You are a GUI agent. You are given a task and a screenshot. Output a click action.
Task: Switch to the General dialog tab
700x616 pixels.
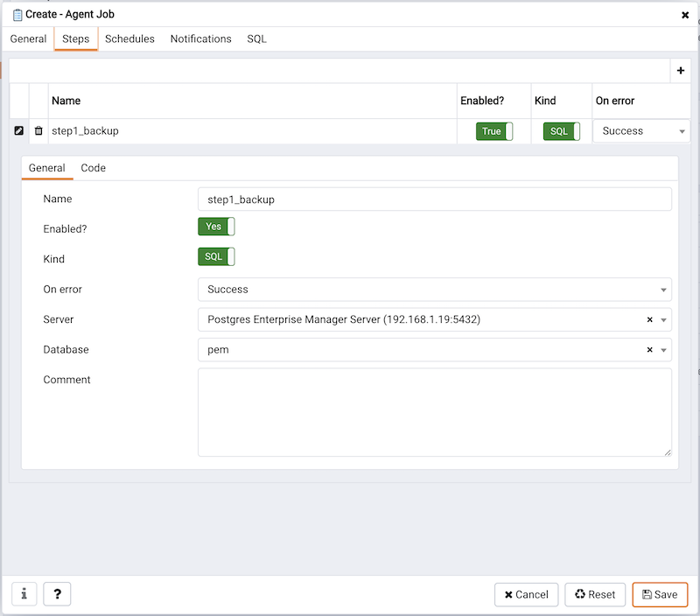click(28, 38)
